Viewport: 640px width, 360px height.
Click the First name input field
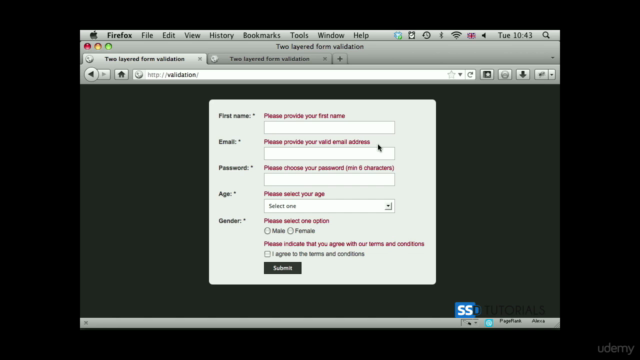(x=329, y=127)
